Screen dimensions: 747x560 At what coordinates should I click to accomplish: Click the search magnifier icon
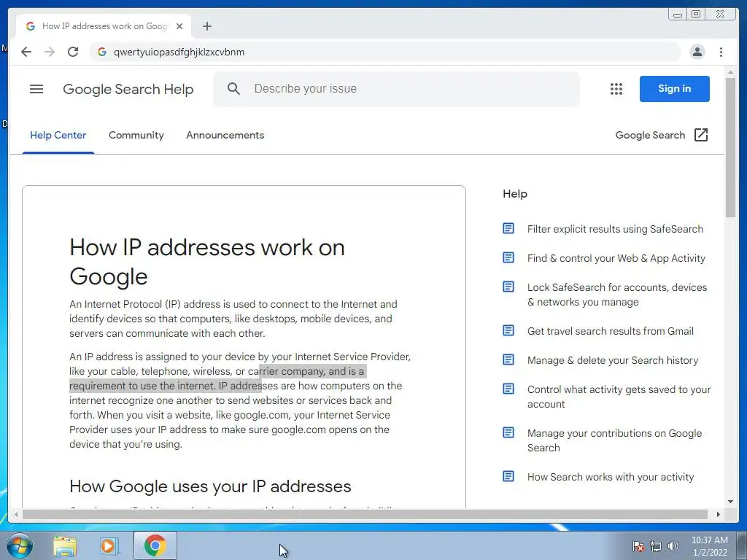click(x=233, y=88)
